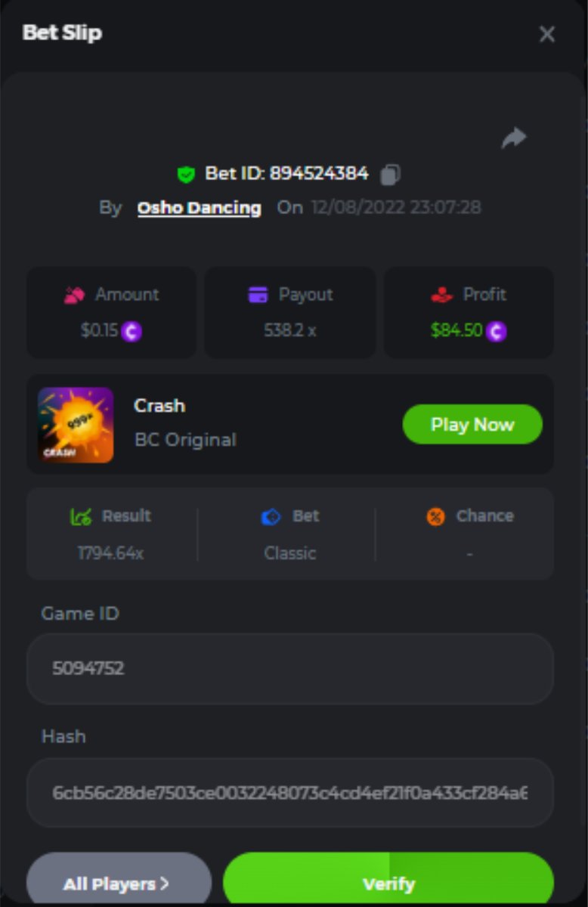
Task: Click the Crash game title
Action: point(159,406)
